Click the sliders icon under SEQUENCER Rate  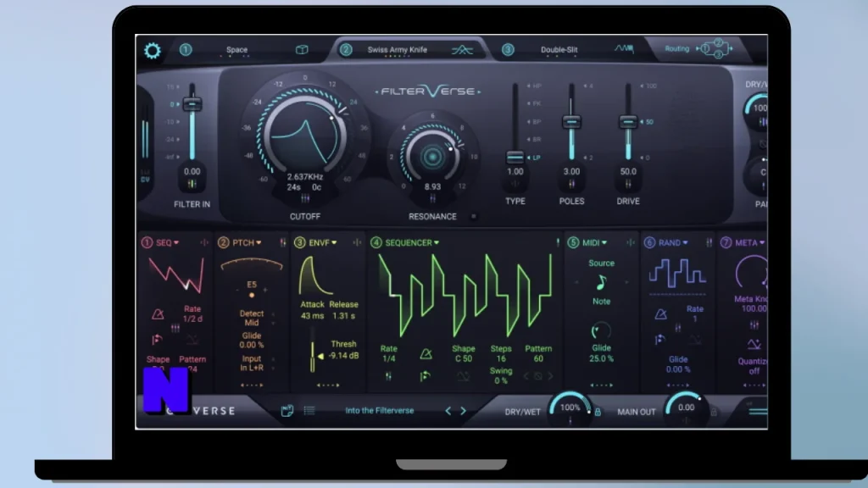[x=388, y=376]
